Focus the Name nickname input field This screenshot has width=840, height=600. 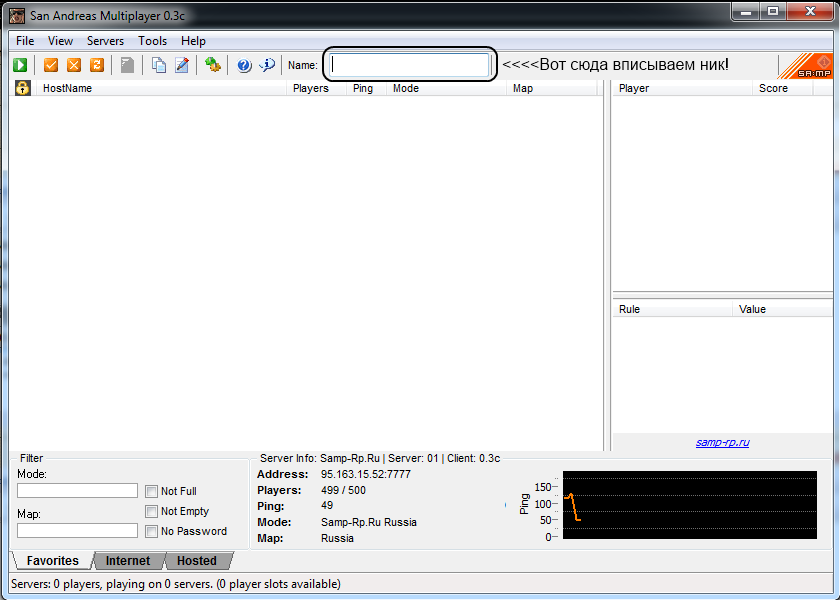point(410,65)
